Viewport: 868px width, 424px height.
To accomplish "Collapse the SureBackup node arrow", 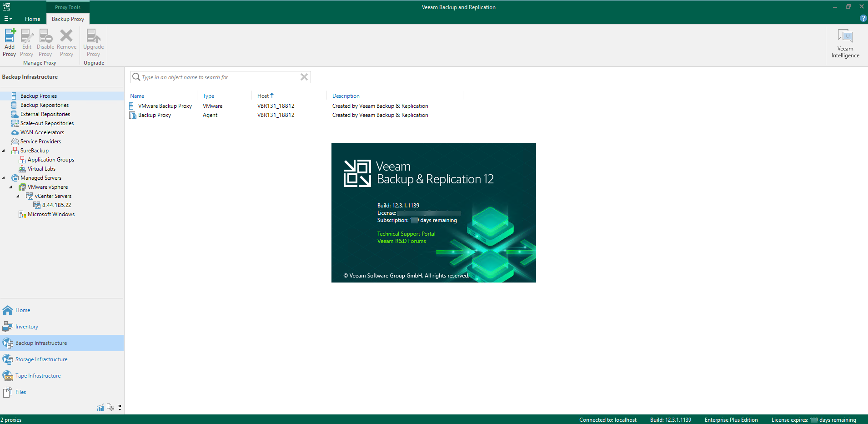I will pyautogui.click(x=4, y=151).
